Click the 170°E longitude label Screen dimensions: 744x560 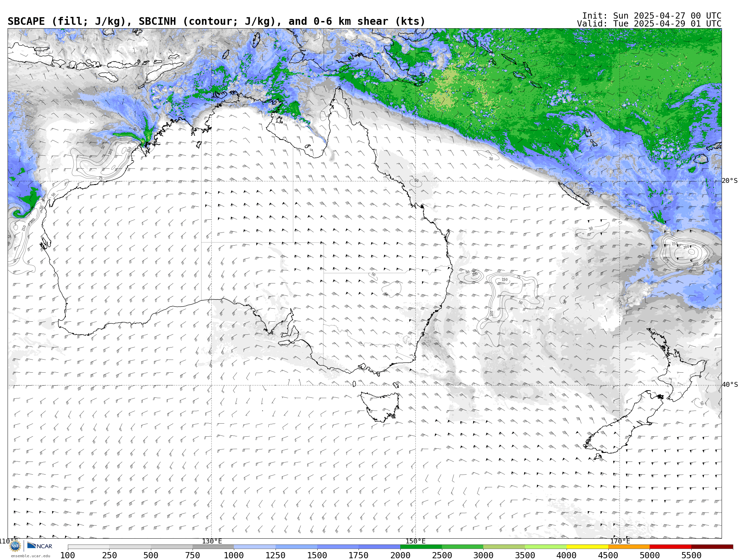point(620,541)
